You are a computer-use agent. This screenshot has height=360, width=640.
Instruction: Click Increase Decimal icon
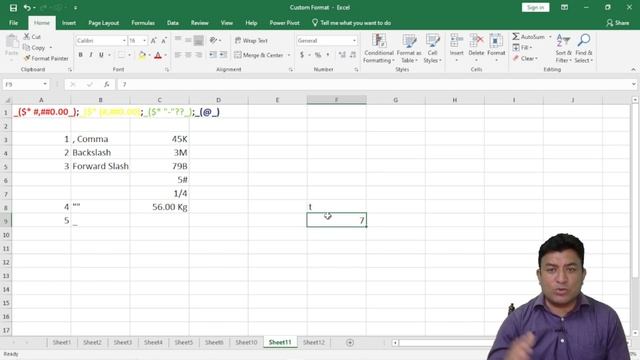[342, 55]
